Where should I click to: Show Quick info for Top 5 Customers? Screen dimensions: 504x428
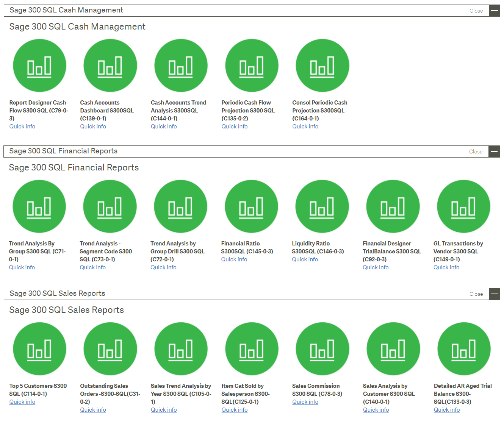[x=22, y=402]
